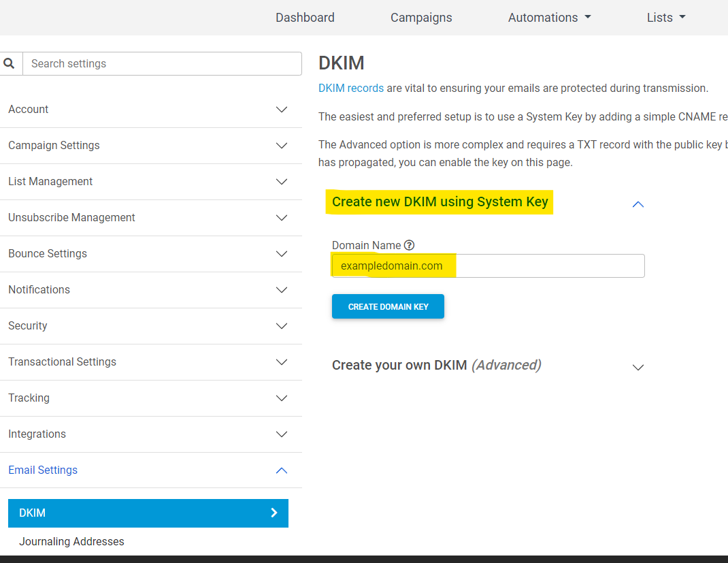
Task: Go to the Dashboard tab
Action: (305, 18)
